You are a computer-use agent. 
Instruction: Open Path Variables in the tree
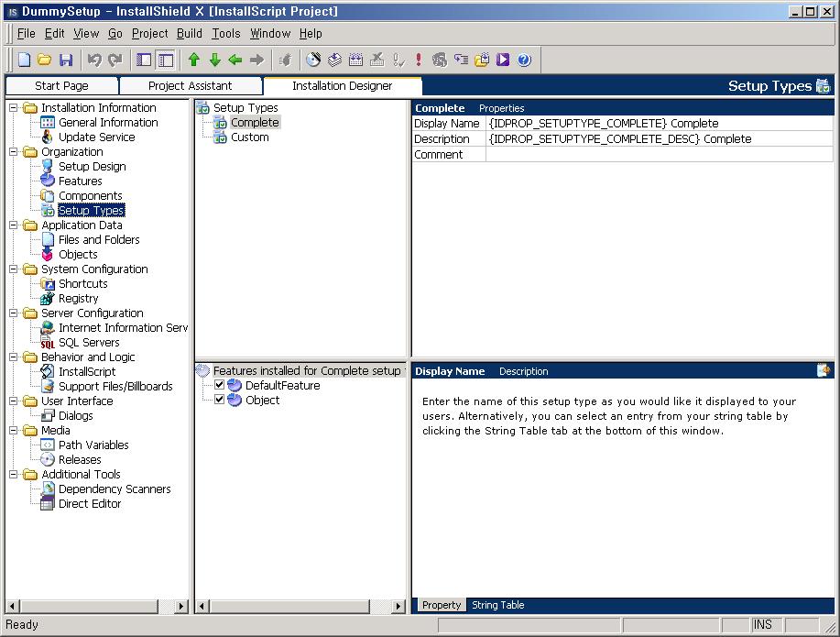(x=93, y=445)
